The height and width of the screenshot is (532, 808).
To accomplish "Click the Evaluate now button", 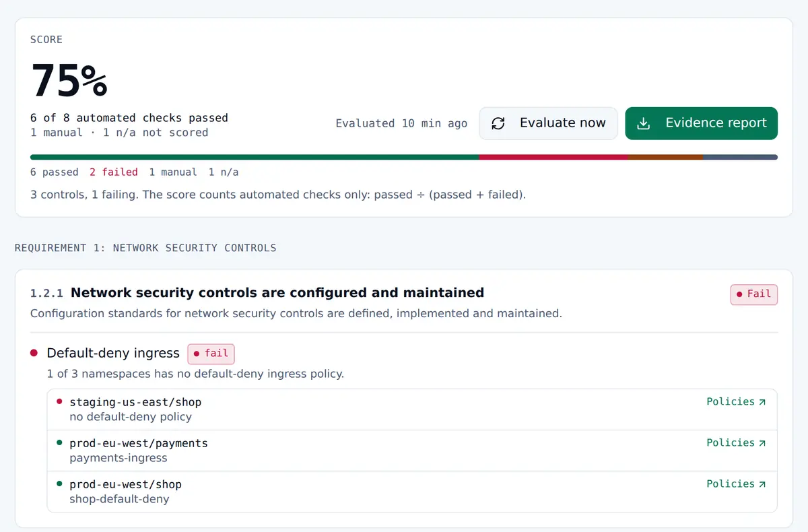I will 548,123.
